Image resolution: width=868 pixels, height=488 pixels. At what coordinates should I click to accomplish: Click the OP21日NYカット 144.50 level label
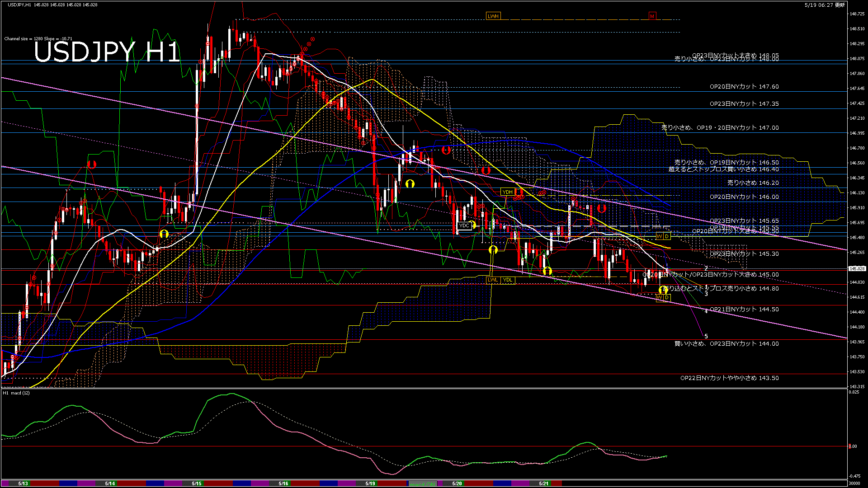pyautogui.click(x=744, y=310)
